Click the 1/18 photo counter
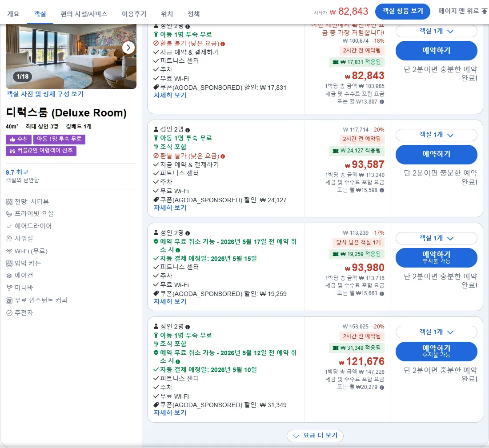Screen dimensions: 489x448 (23, 76)
